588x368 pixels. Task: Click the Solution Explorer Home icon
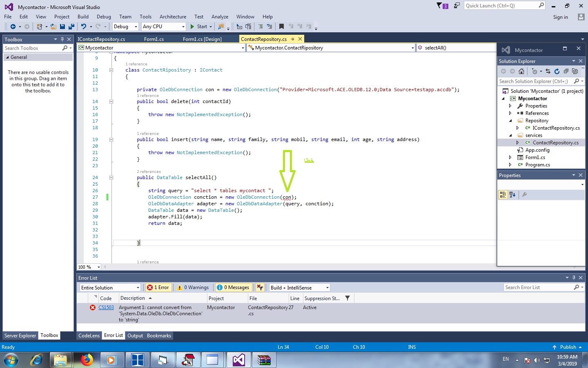click(521, 71)
